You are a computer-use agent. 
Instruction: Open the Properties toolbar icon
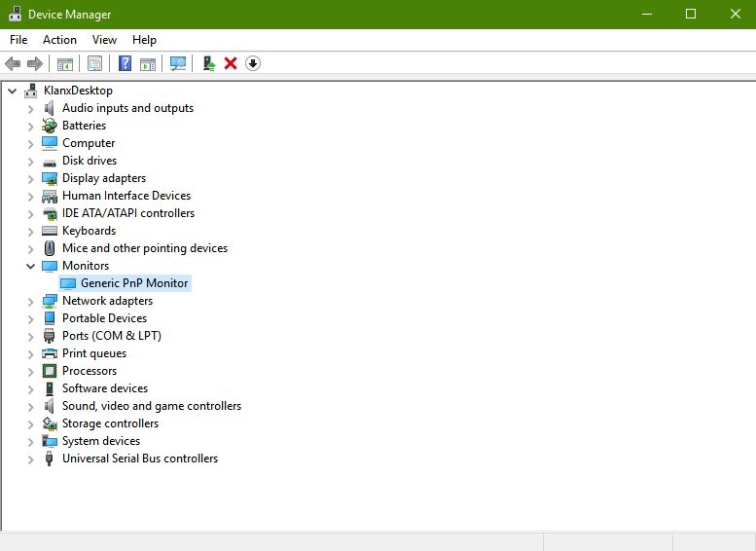(95, 63)
